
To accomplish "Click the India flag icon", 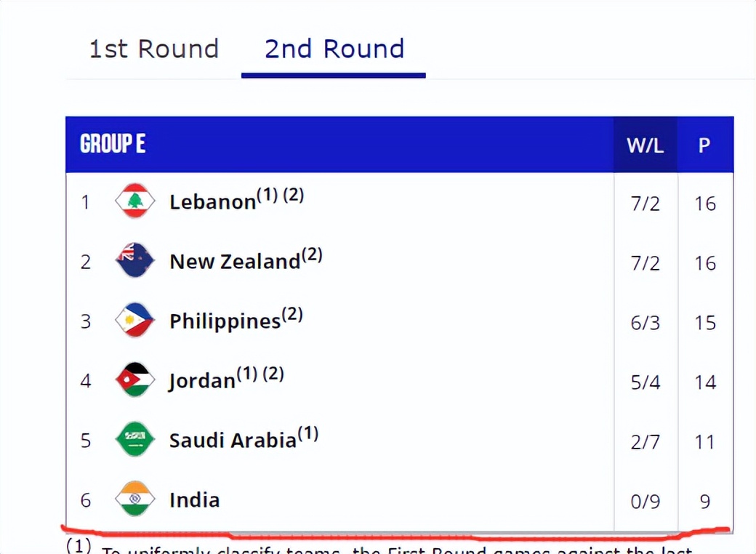I will pyautogui.click(x=135, y=499).
